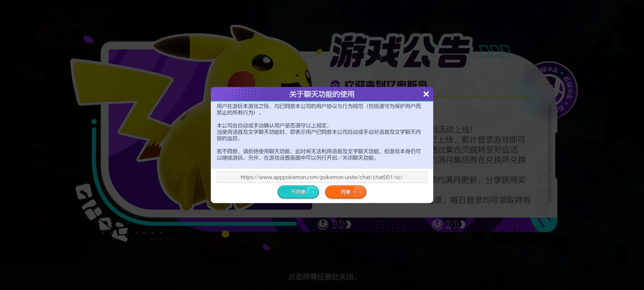The width and height of the screenshot is (644, 290).
Task: Open the apppokemon.com chat policy URL field
Action: pos(322,177)
